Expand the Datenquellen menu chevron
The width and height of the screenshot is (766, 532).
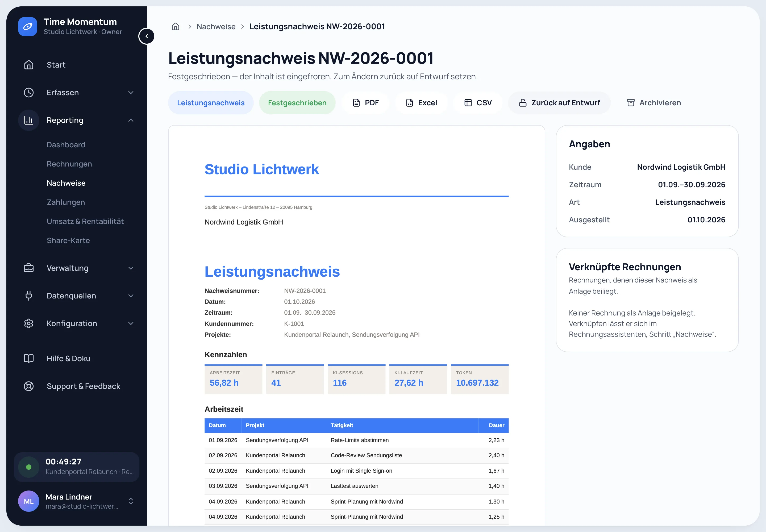[131, 296]
